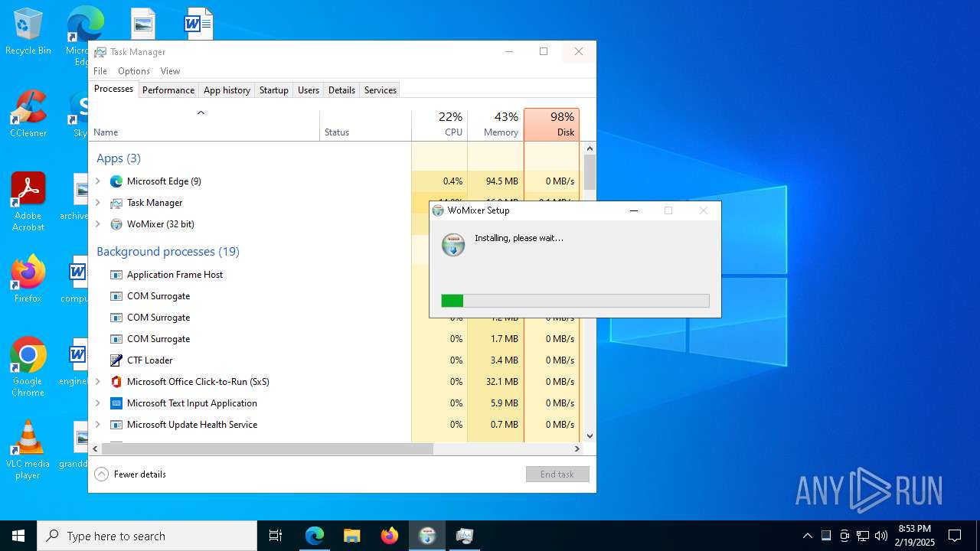Open VLC media player desktop shortcut
This screenshot has width=980, height=551.
click(x=28, y=450)
